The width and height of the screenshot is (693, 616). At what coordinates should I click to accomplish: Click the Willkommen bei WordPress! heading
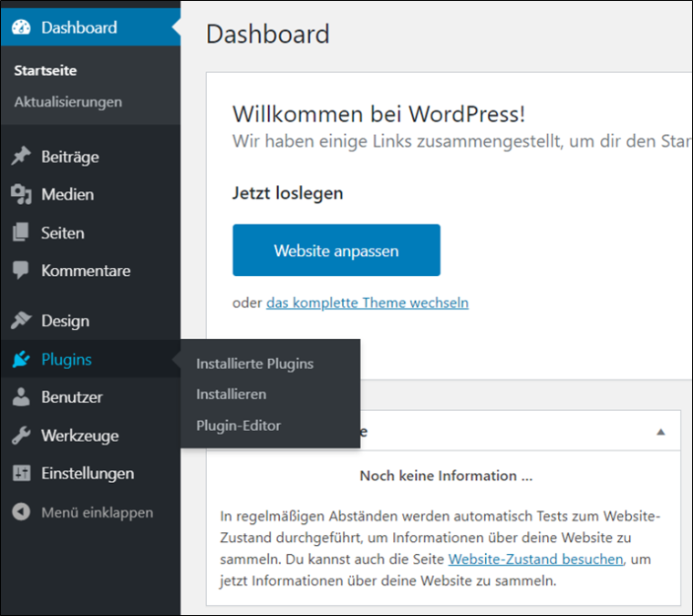point(378,114)
